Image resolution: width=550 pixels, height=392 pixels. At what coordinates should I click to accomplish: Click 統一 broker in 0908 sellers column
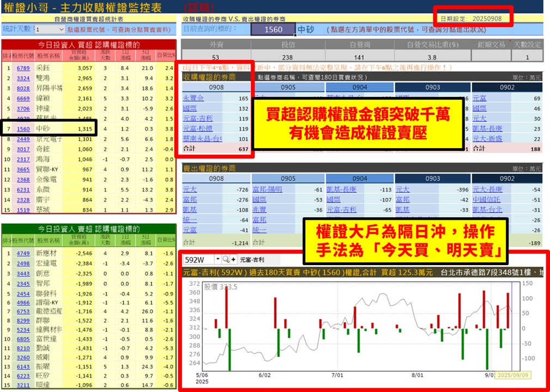tap(190, 220)
